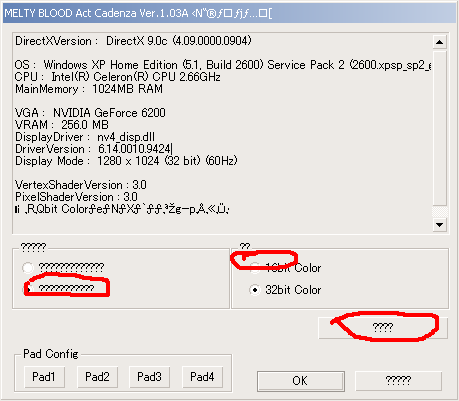Open Pad2 configuration

click(97, 377)
